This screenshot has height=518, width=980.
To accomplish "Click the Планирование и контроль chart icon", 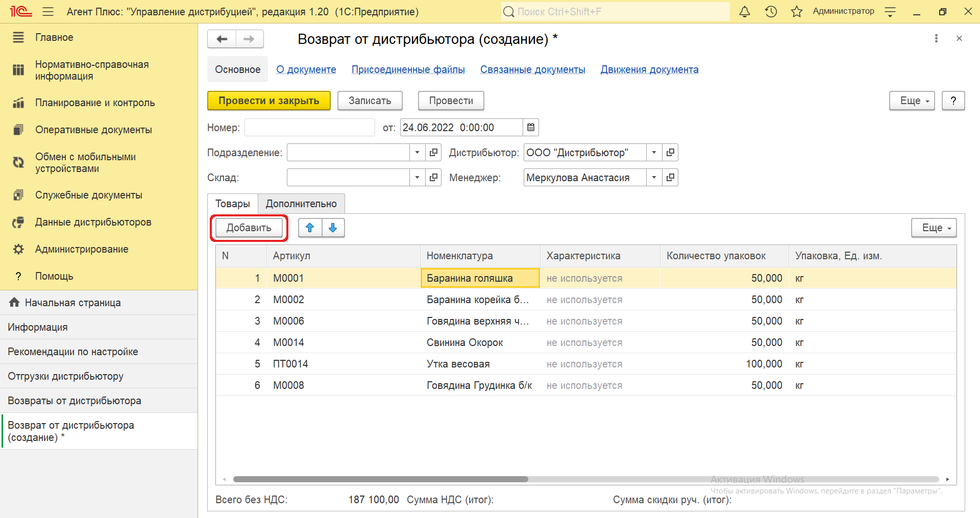I will pyautogui.click(x=18, y=103).
